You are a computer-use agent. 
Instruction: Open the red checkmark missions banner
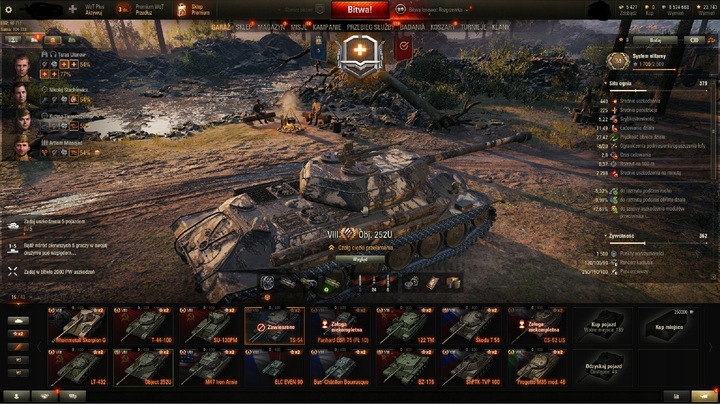coord(403,48)
